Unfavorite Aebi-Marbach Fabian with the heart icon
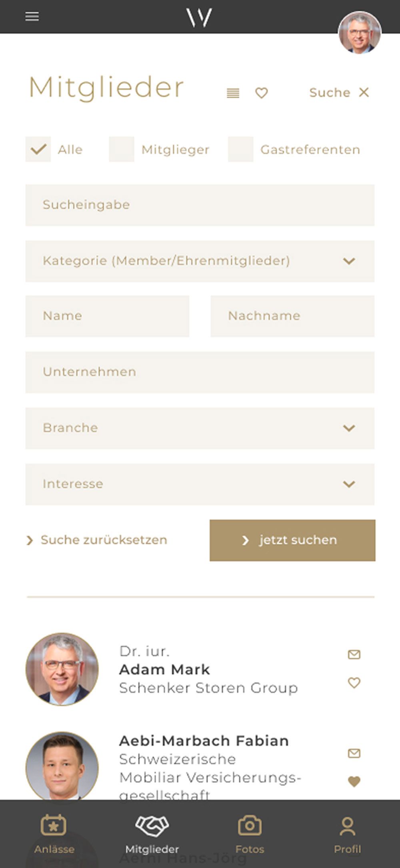This screenshot has width=400, height=868. coord(354,781)
